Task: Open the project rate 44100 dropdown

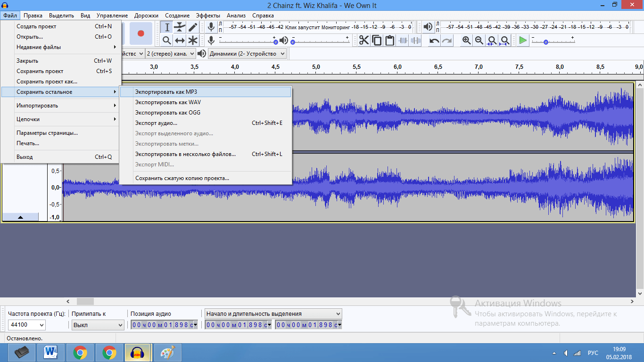Action: pos(27,325)
